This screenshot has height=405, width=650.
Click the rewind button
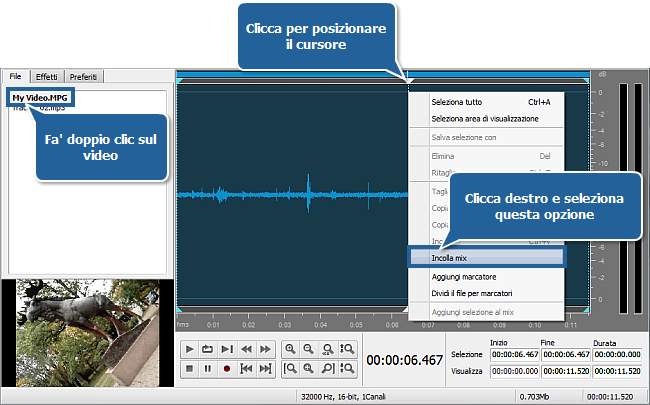246,349
